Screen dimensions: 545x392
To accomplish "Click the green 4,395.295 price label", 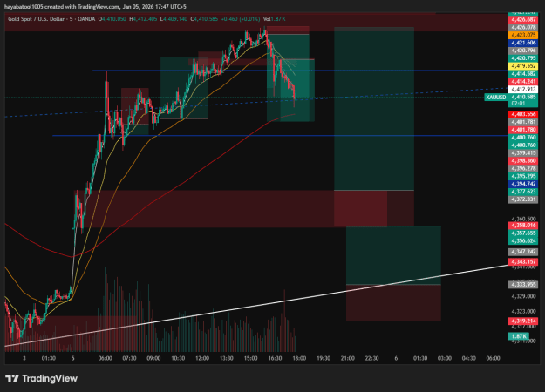I will coord(523,176).
